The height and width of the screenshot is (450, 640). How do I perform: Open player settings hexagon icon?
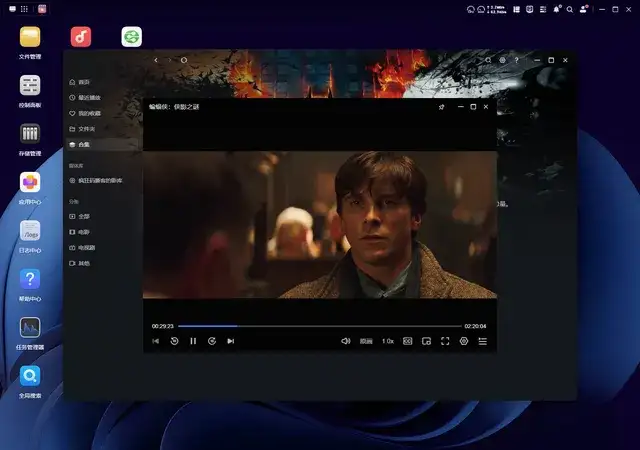point(464,341)
